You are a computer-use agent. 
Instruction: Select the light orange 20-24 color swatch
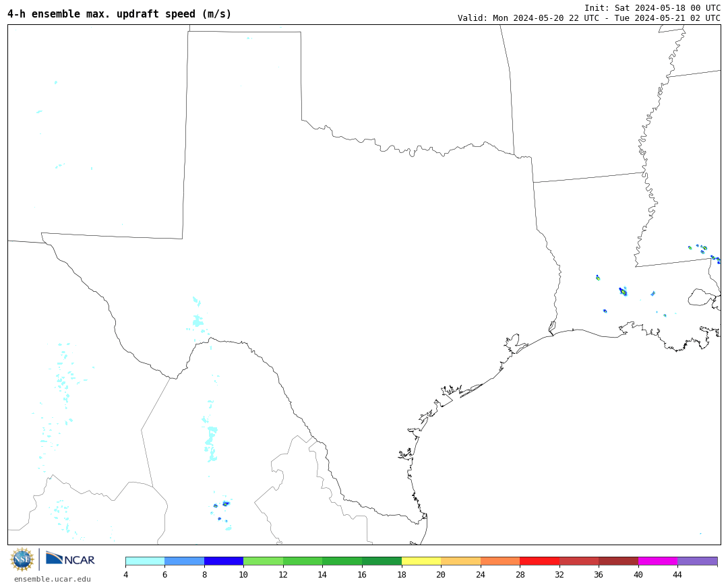pyautogui.click(x=460, y=561)
